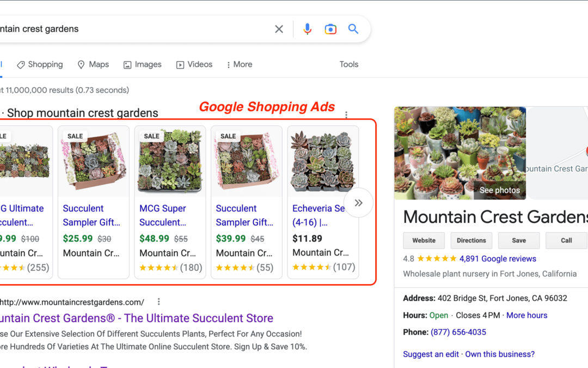
Task: Click the chevron arrow to see more products
Action: click(358, 202)
